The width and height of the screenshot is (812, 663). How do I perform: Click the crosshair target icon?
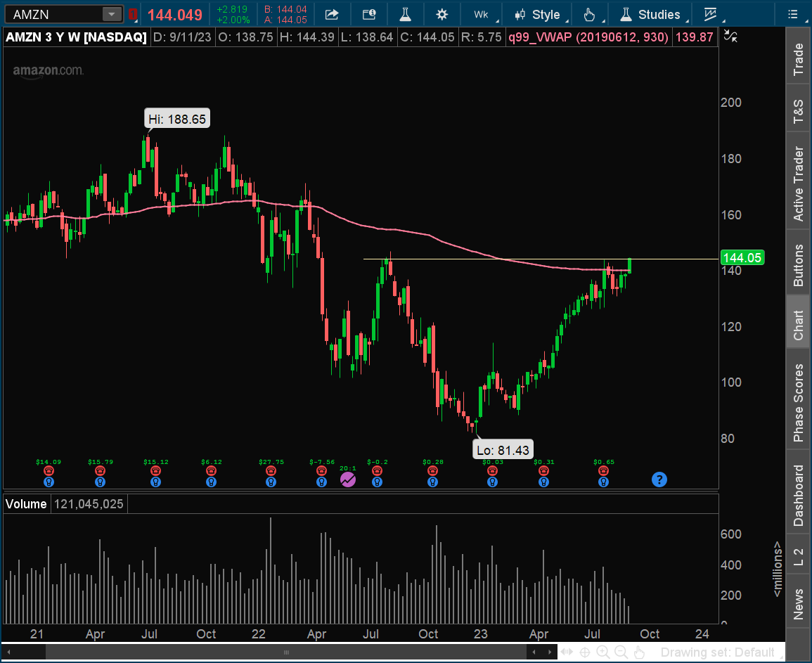coord(585,652)
